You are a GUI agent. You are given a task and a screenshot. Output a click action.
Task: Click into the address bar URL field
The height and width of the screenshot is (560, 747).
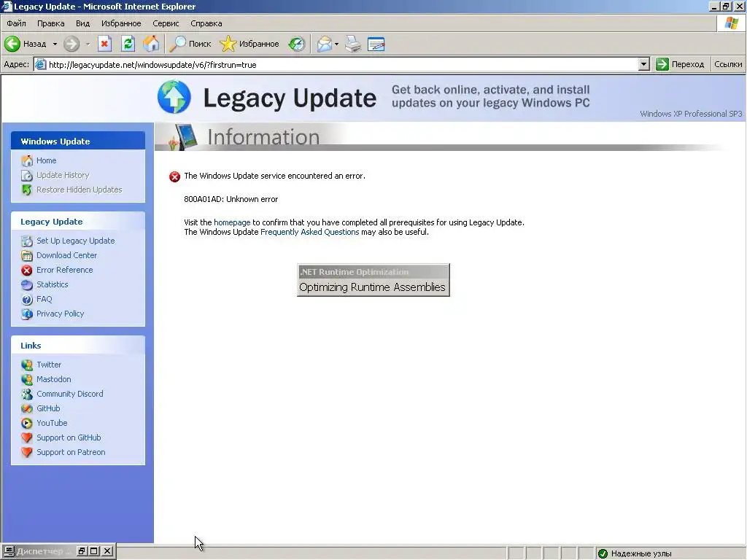(336, 64)
